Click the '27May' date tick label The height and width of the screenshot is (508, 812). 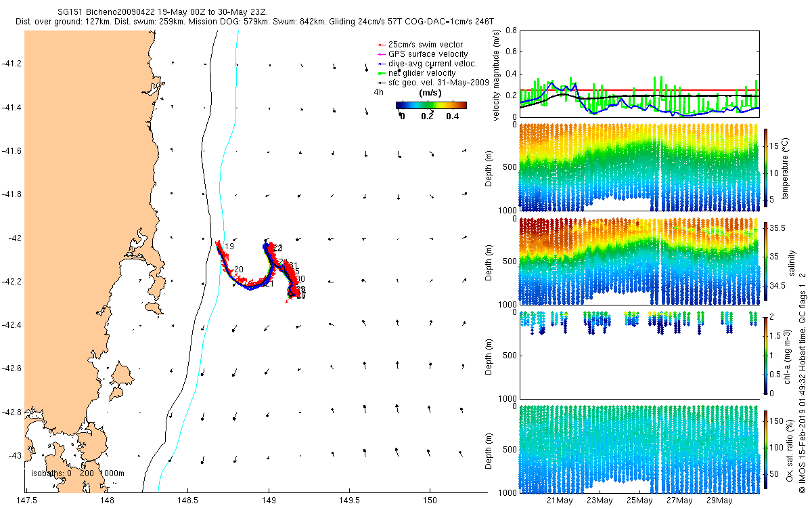click(680, 501)
